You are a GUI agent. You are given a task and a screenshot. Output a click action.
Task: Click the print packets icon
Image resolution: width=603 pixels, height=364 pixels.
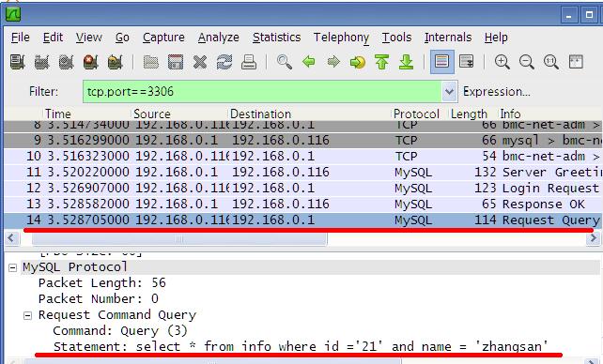pos(249,61)
